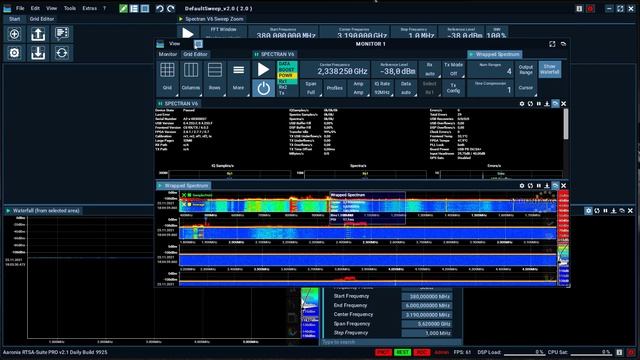Open the File menu
The image size is (640, 360).
(x=20, y=8)
